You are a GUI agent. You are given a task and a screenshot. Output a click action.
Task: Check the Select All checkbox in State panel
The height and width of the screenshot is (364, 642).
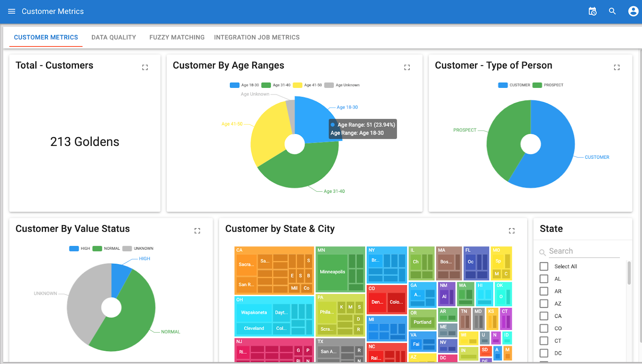544,266
